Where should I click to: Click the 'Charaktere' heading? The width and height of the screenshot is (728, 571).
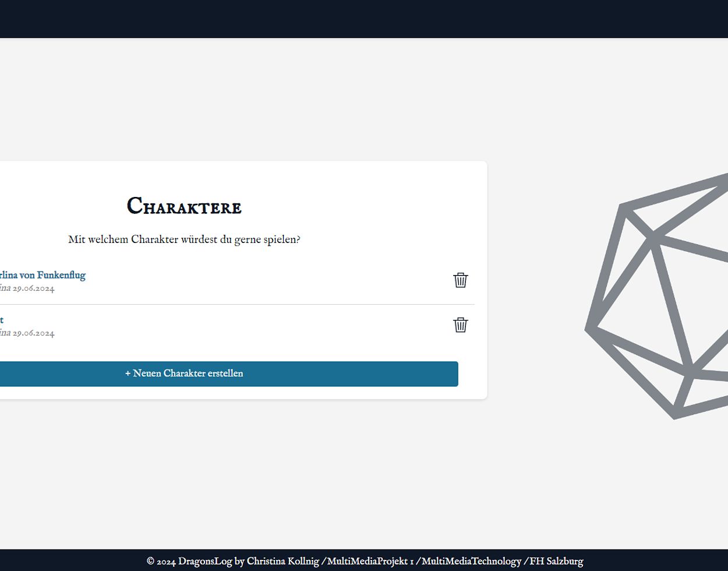pos(184,207)
